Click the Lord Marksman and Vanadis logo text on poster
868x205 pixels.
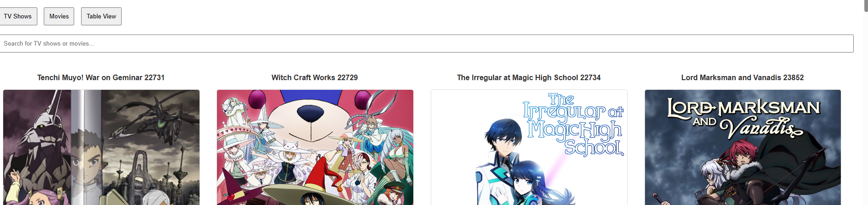click(x=743, y=117)
